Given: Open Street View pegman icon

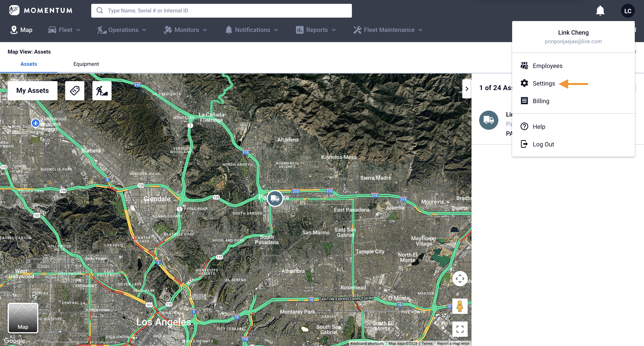Looking at the screenshot, I should point(459,306).
